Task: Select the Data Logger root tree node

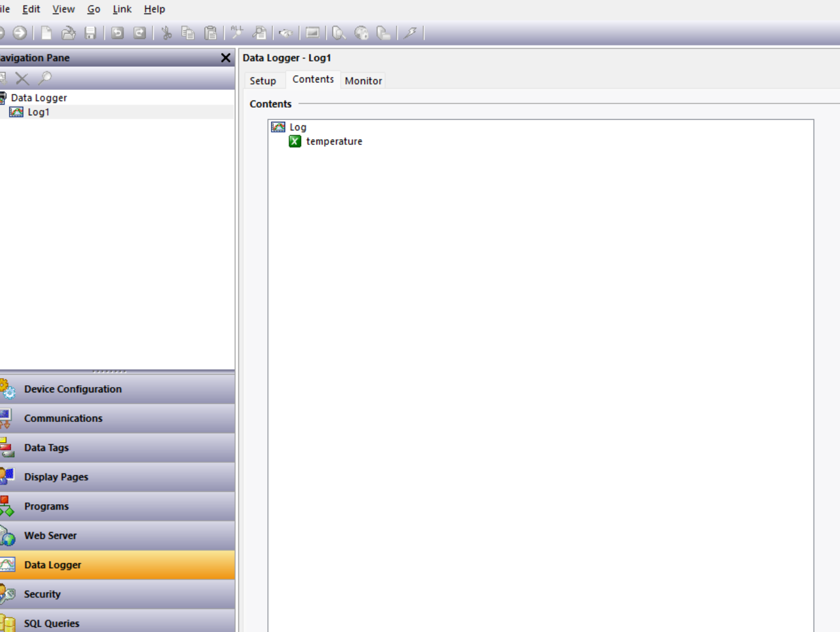Action: [38, 98]
